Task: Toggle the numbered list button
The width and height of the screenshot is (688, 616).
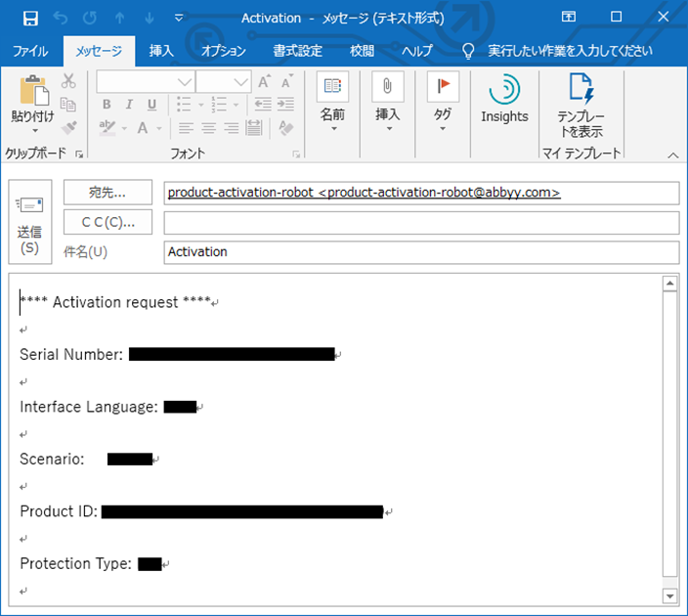Action: pyautogui.click(x=219, y=105)
